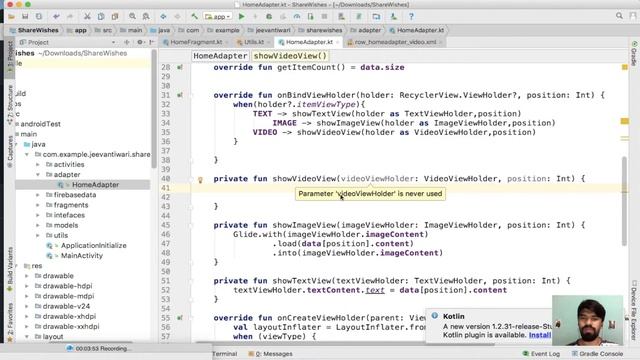The width and height of the screenshot is (640, 360).
Task: Open the Gradle Console
Action: tap(597, 354)
